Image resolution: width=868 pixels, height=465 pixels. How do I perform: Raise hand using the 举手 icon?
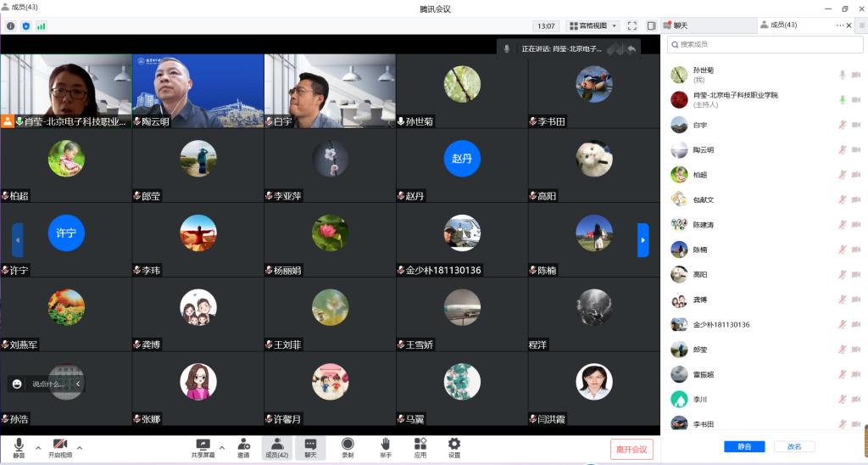(385, 447)
